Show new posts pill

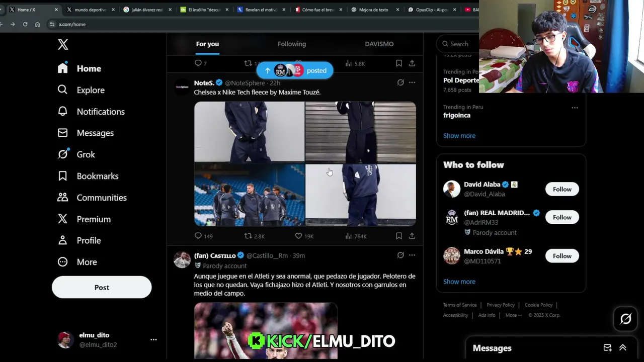coord(295,70)
